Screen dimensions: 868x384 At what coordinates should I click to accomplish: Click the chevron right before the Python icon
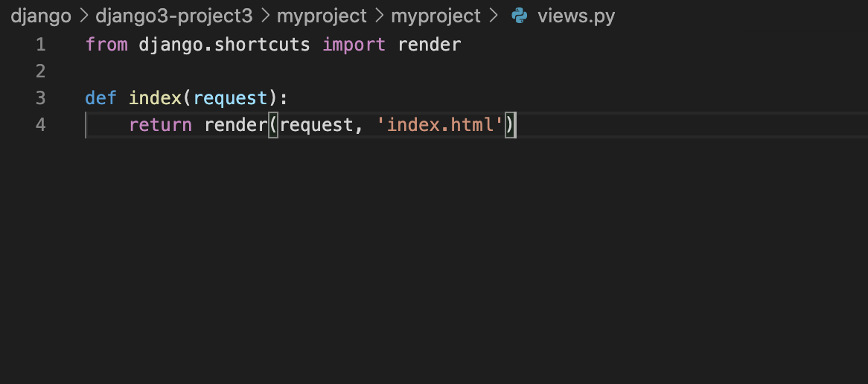pyautogui.click(x=494, y=16)
